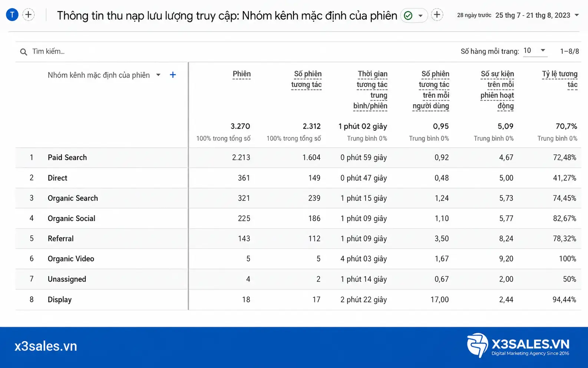588x368 pixels.
Task: Click the X3SALES.VN logo in the footer
Action: tap(518, 345)
